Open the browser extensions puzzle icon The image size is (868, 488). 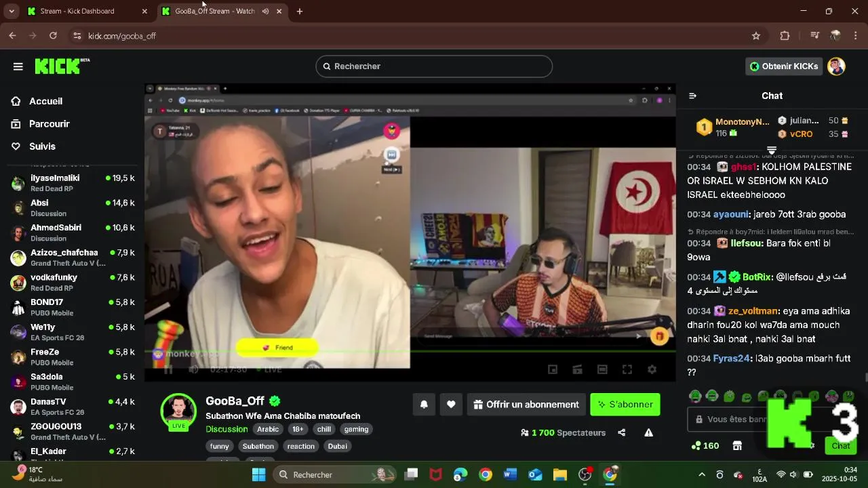click(x=785, y=35)
